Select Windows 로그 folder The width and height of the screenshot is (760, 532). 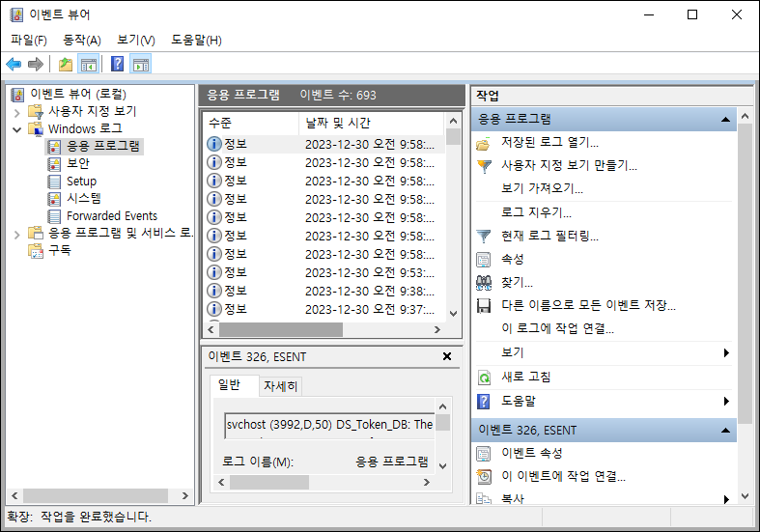85,128
